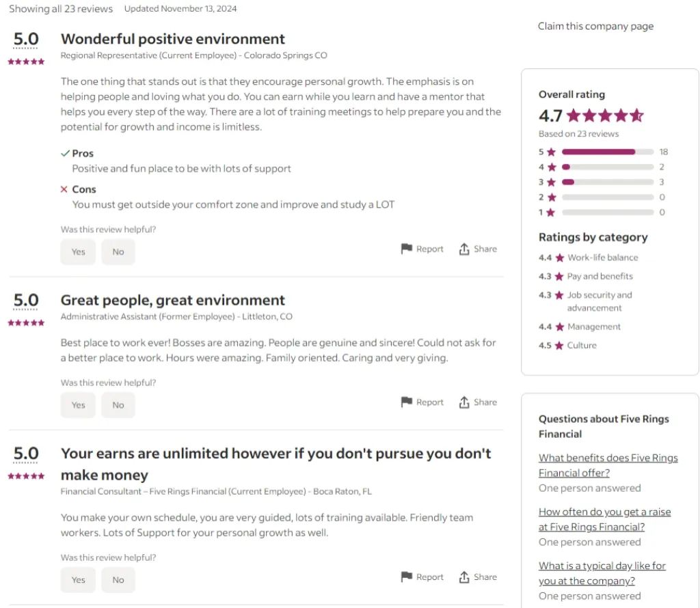Open What is a typical day like question
Viewport: 700px width, 608px height.
pos(602,573)
